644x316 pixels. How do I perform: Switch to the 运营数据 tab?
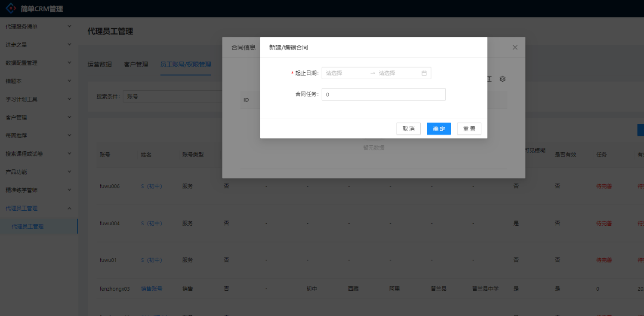99,64
